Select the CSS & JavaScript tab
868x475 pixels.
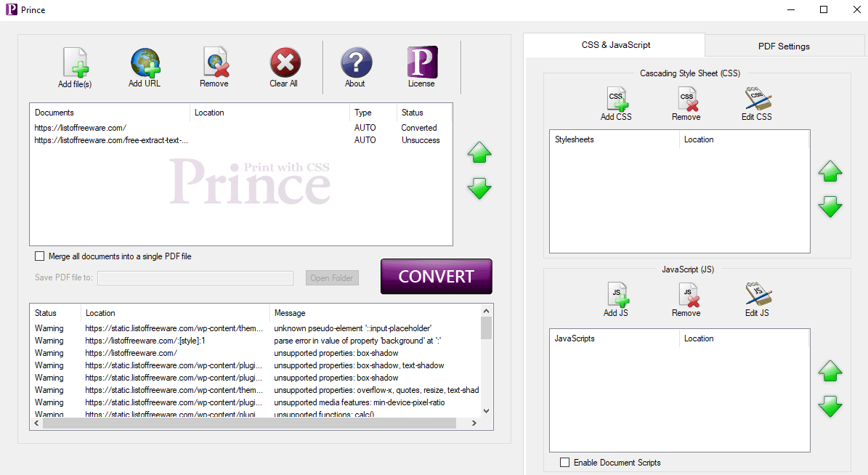[615, 45]
